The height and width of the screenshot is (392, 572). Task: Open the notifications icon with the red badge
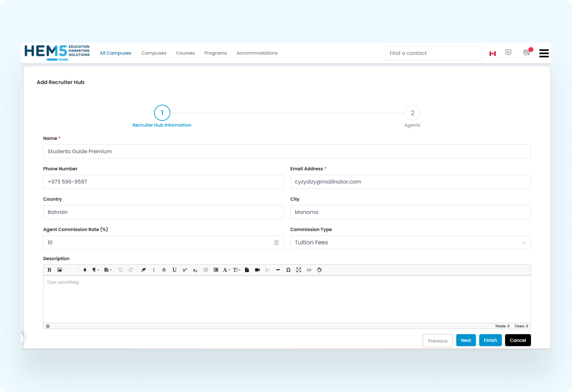[527, 53]
